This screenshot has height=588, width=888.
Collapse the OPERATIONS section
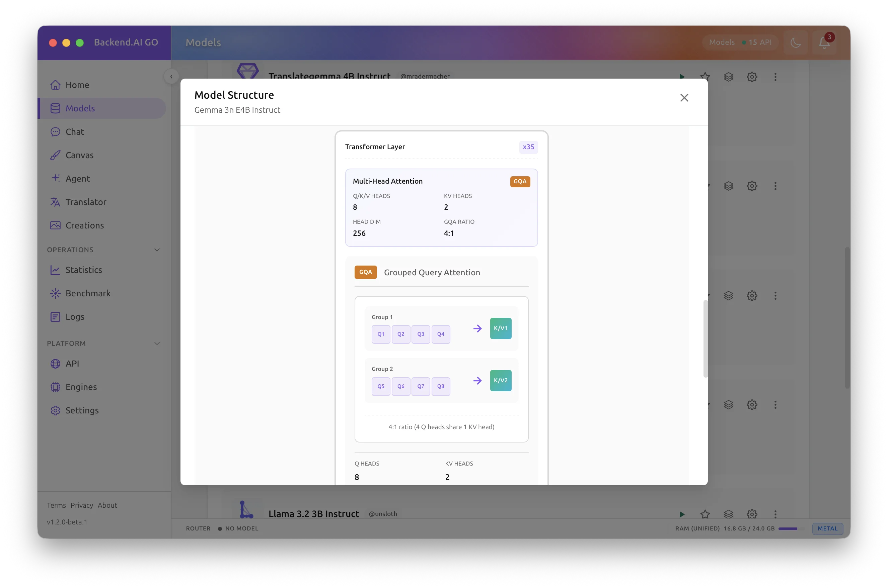pyautogui.click(x=157, y=250)
